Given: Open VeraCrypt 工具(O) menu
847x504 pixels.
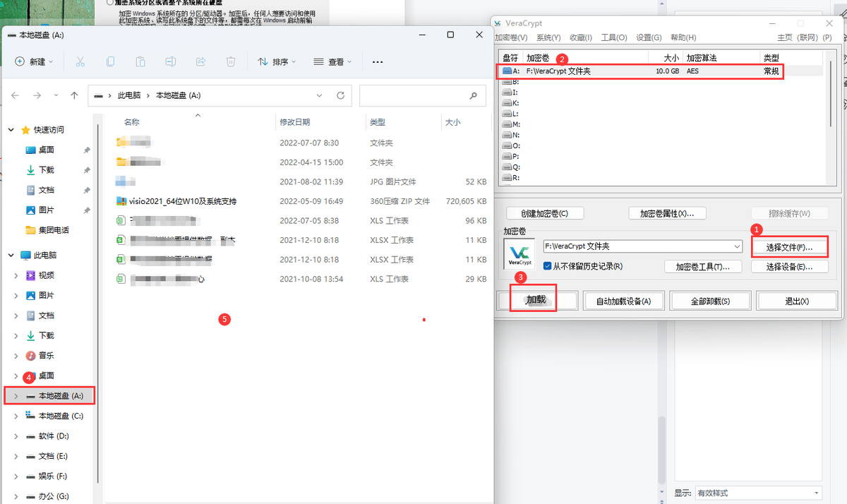Looking at the screenshot, I should pyautogui.click(x=613, y=37).
